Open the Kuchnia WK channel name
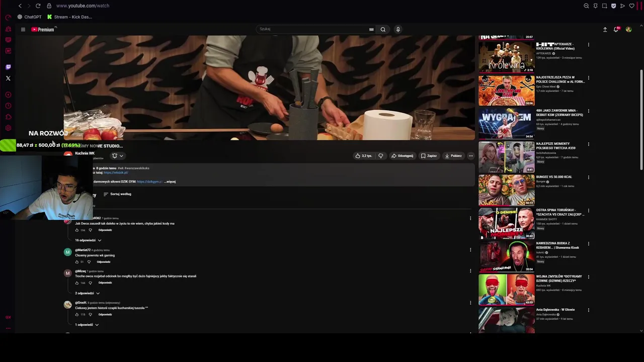 click(85, 153)
